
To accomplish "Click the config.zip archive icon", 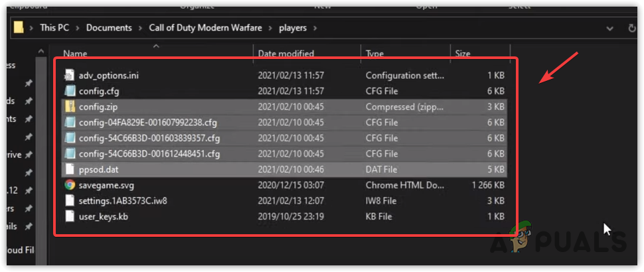I will point(70,107).
